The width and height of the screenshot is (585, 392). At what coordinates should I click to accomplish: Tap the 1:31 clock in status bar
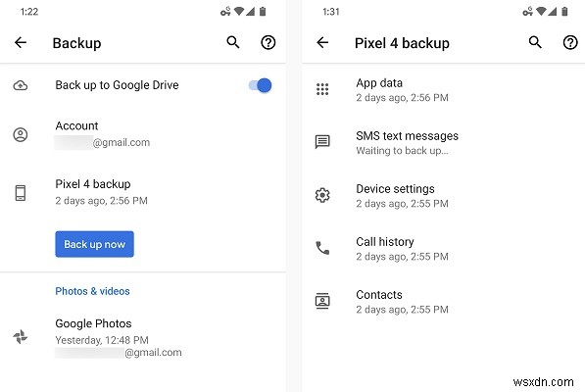331,12
